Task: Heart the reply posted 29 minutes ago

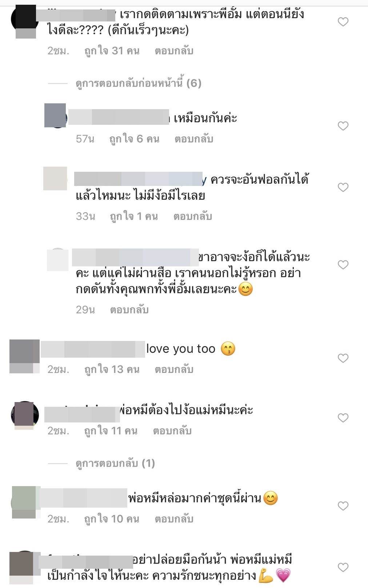Action: [343, 265]
